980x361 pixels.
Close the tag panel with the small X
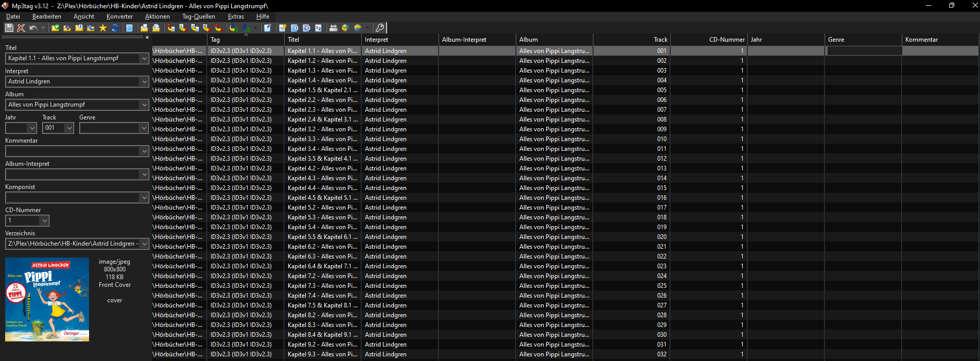point(147,37)
